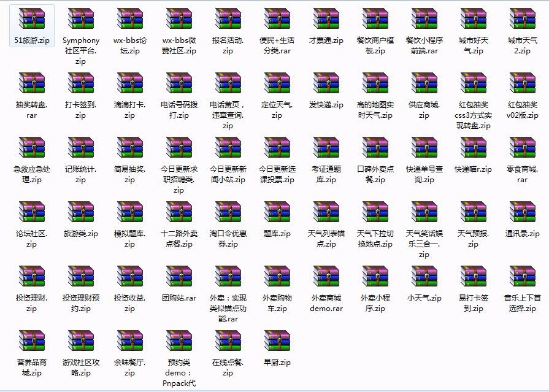The width and height of the screenshot is (549, 392).
Task: Select wx-bbs论坛.zip archive icon
Action: (130, 18)
